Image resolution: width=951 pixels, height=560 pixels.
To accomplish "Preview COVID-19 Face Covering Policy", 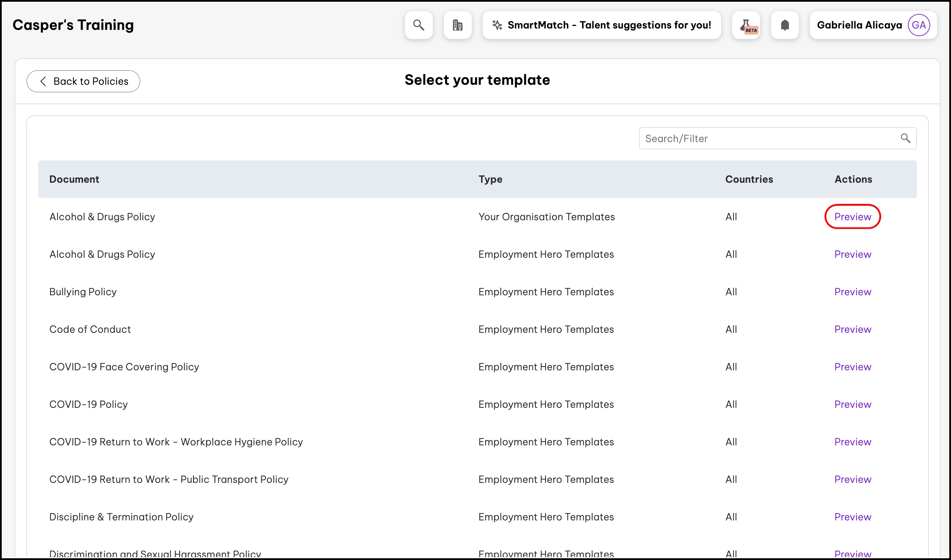I will [852, 367].
